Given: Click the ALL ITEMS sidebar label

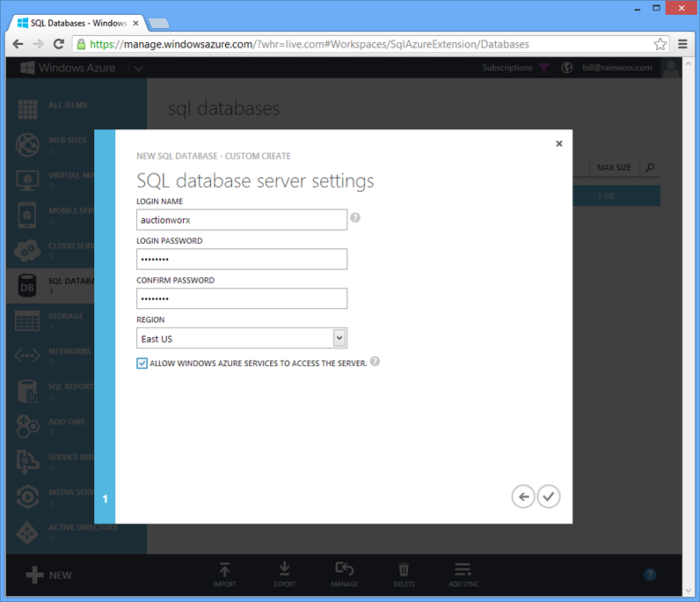Looking at the screenshot, I should coord(68,105).
